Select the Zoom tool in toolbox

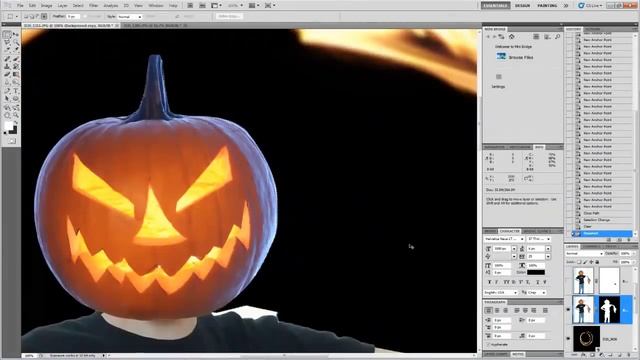[x=16, y=116]
